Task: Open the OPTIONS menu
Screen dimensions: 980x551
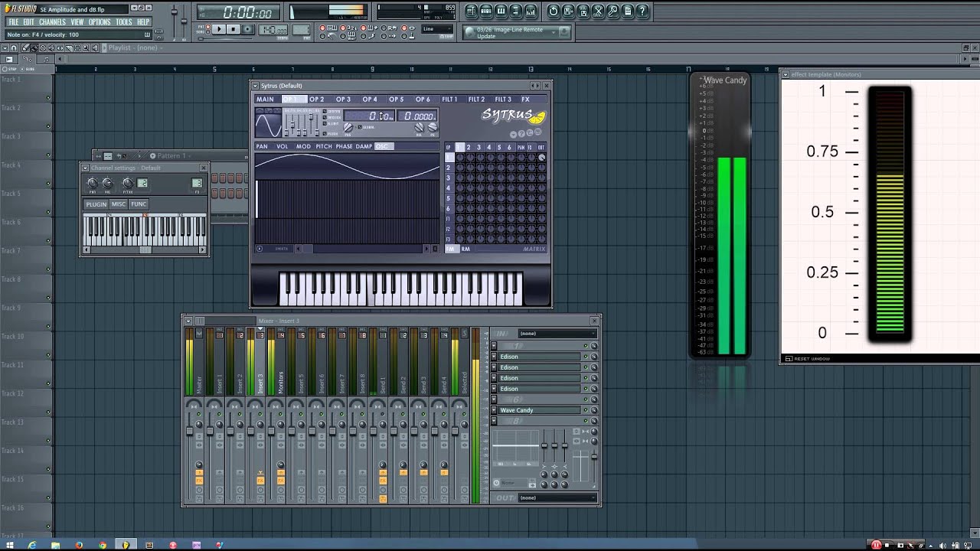Action: click(100, 22)
